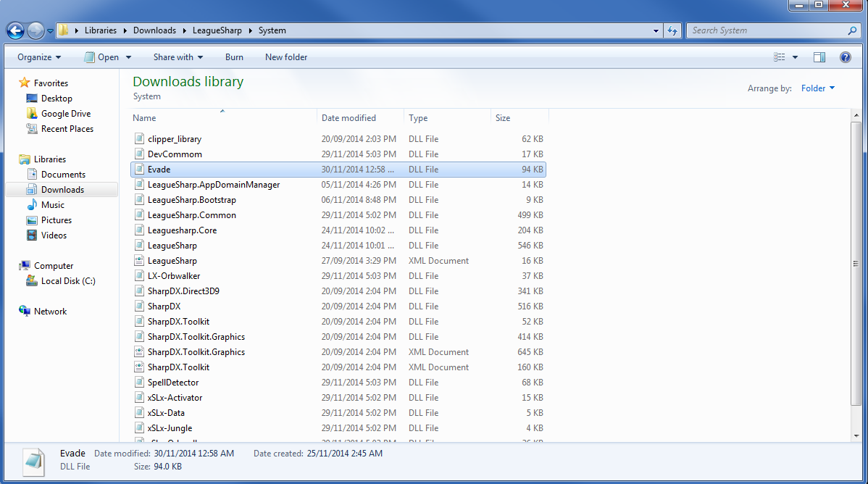Click Burn in the toolbar
868x484 pixels.
point(234,57)
